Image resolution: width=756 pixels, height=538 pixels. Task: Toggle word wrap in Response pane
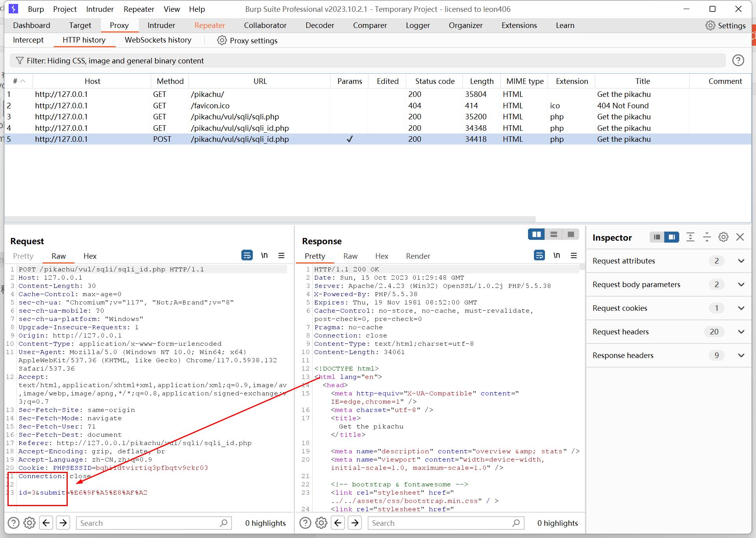pos(539,255)
